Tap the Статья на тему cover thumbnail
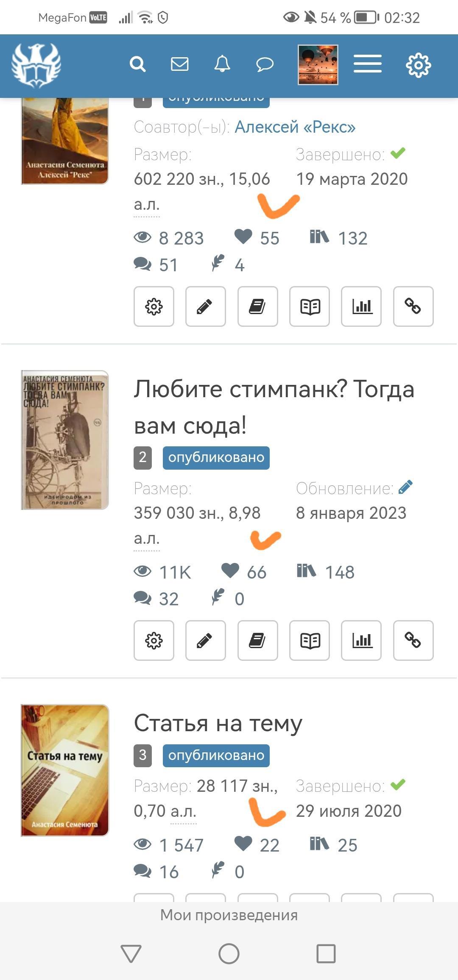The image size is (458, 980). point(65,770)
